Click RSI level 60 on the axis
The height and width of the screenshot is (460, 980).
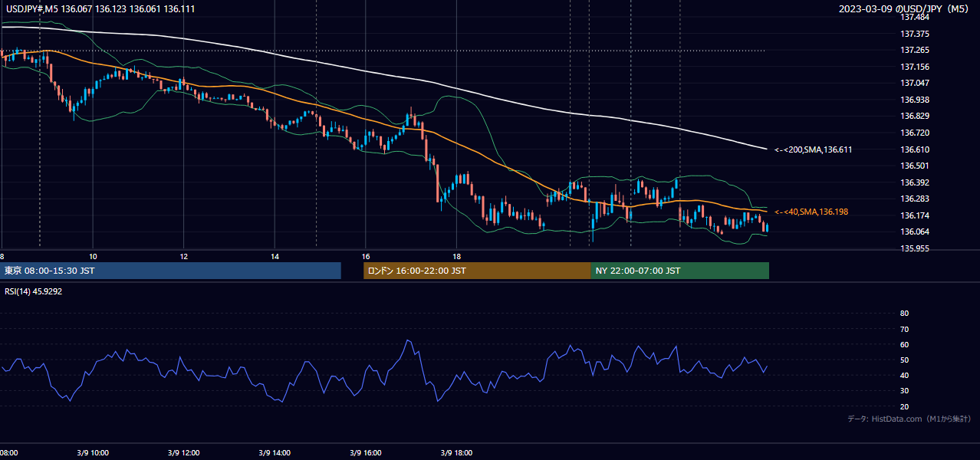[904, 344]
